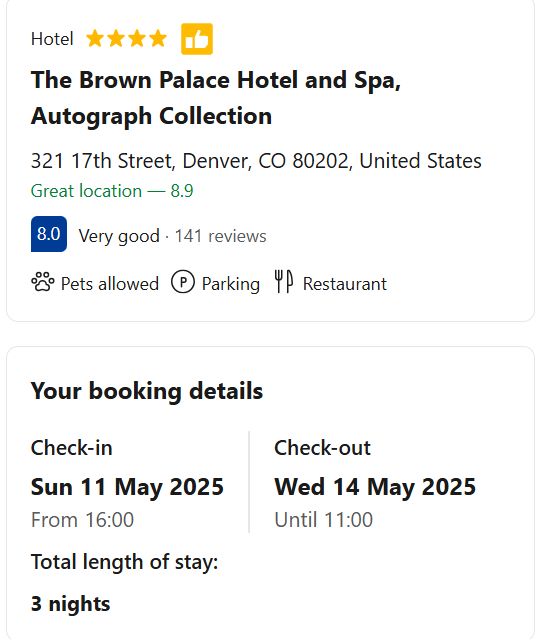Select the Pets allowed amenity label
Viewport: 540px width, 639px height.
click(110, 284)
